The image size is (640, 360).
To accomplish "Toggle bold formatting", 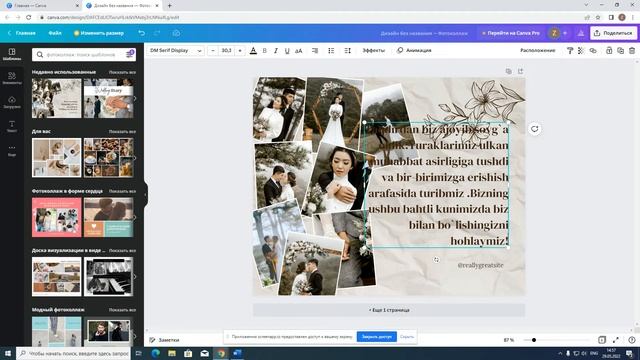I will click(x=264, y=51).
